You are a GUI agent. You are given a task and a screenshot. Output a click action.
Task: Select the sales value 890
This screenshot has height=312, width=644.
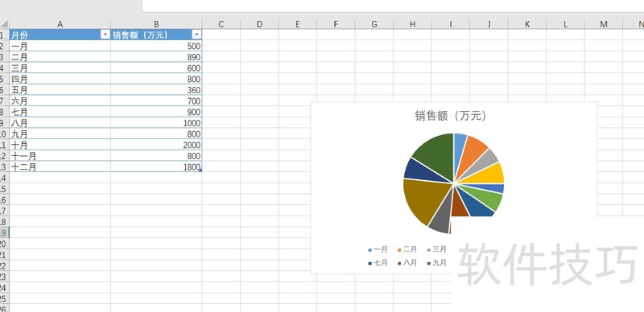click(156, 56)
